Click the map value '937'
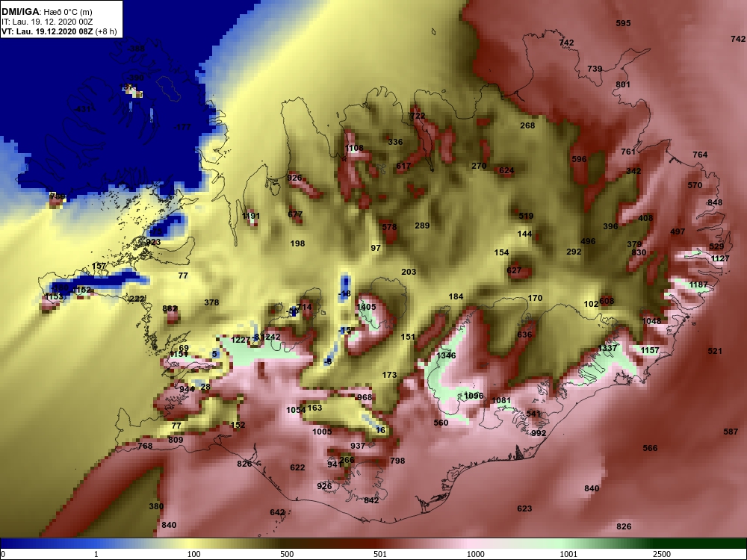 pos(358,447)
